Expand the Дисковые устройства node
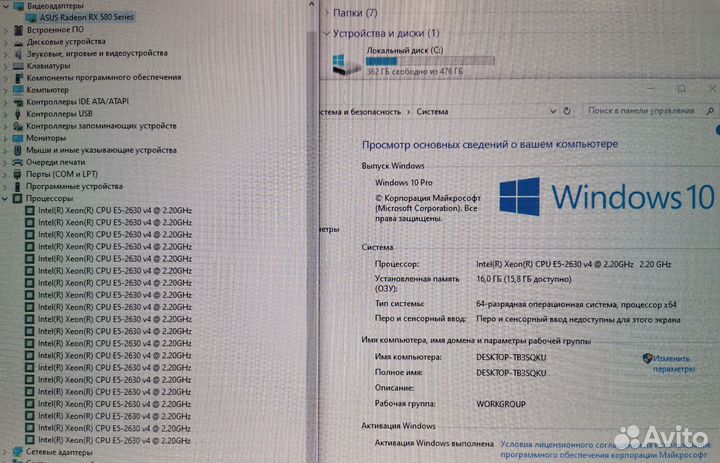The height and width of the screenshot is (463, 720). (x=6, y=42)
